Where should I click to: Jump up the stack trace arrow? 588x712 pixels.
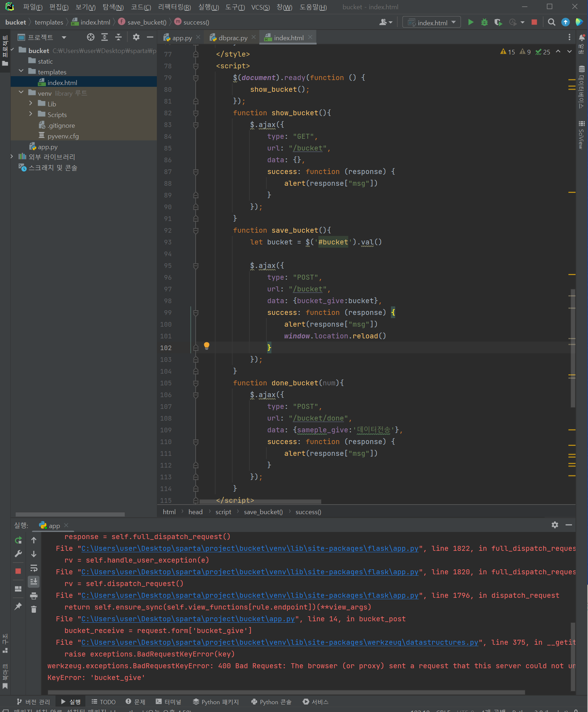pyautogui.click(x=34, y=540)
